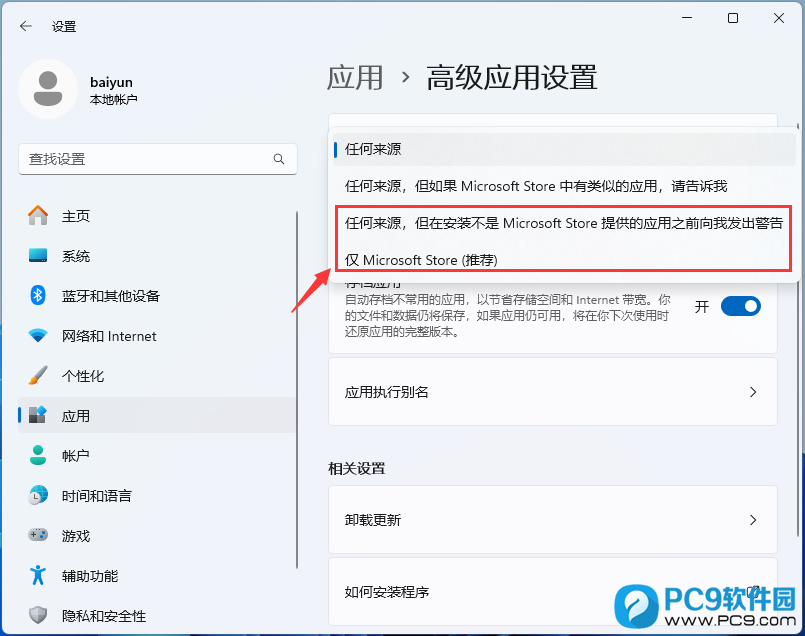Open 时间和语言 settings
The image size is (805, 636).
click(157, 495)
